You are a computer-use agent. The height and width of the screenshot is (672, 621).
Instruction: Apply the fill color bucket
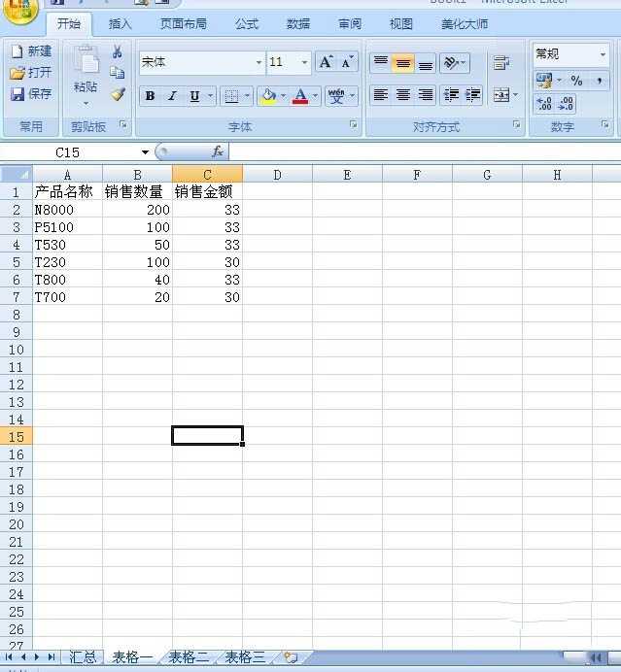(x=268, y=96)
